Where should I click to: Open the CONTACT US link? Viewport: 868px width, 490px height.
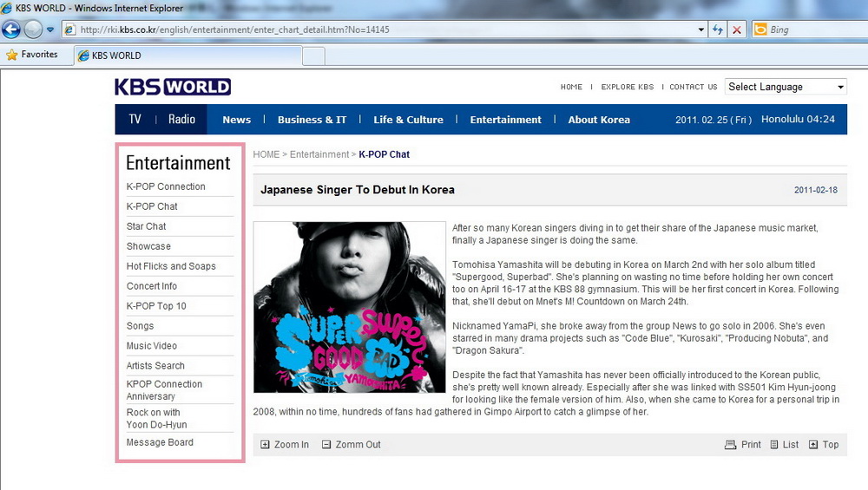pos(693,87)
